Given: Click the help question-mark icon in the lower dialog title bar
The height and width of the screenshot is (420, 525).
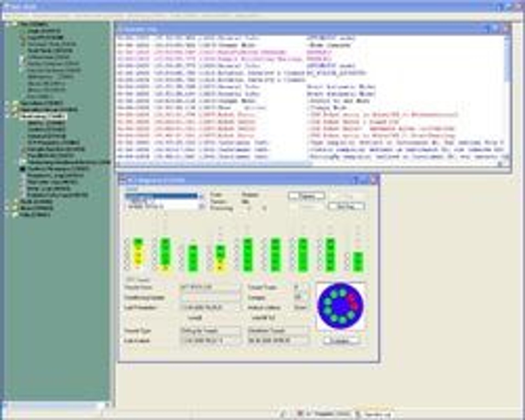Looking at the screenshot, I should [x=356, y=180].
